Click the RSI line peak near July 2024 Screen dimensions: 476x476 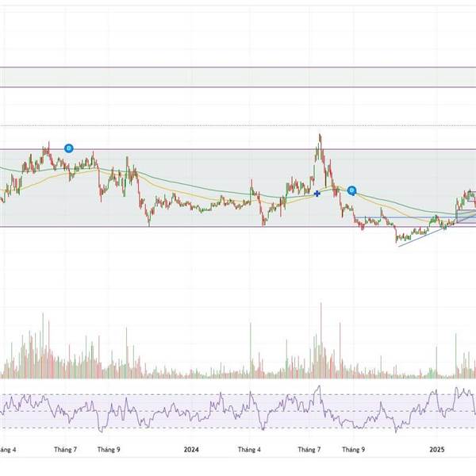[319, 386]
